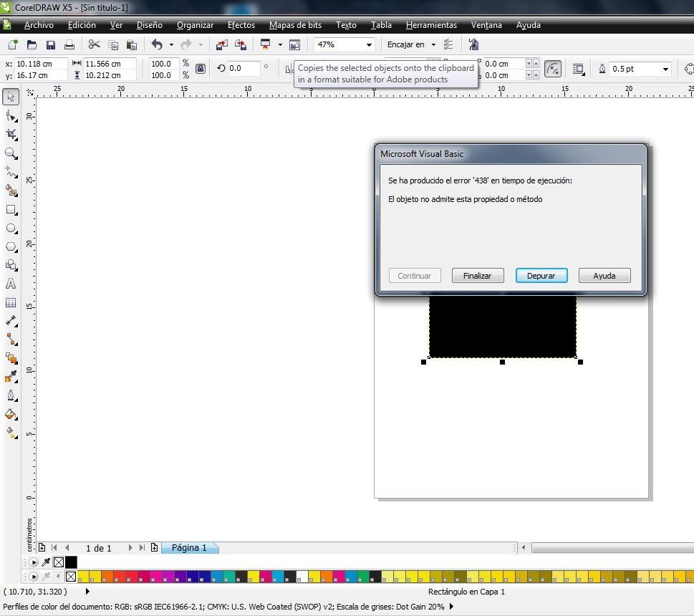Open the color palette flyout button
Image resolution: width=694 pixels, height=616 pixels.
coord(33,577)
